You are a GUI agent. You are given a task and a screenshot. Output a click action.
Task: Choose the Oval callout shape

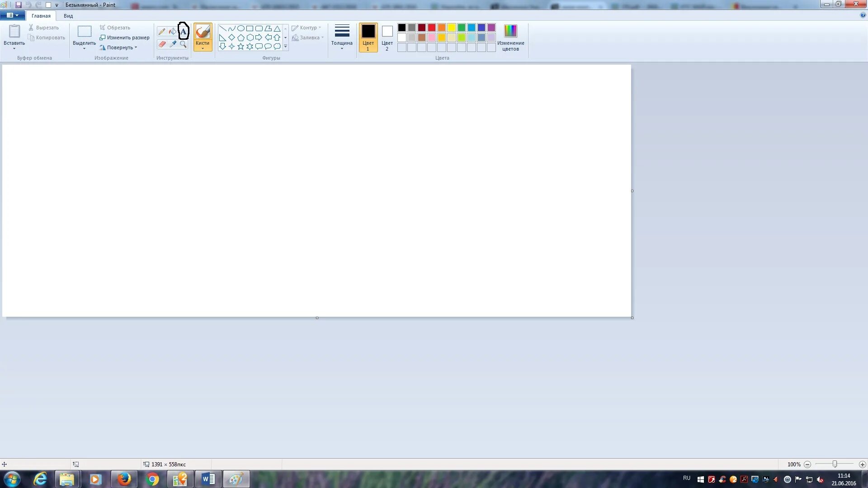[x=268, y=46]
